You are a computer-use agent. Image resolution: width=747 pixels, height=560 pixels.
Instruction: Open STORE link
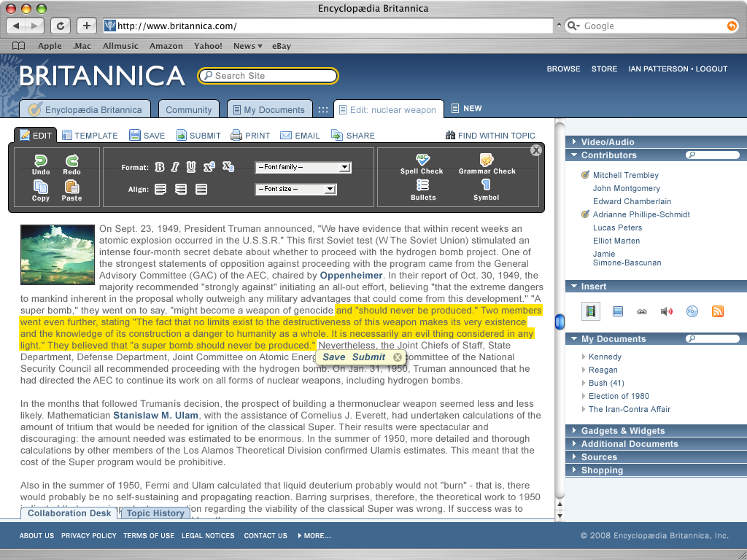(604, 69)
